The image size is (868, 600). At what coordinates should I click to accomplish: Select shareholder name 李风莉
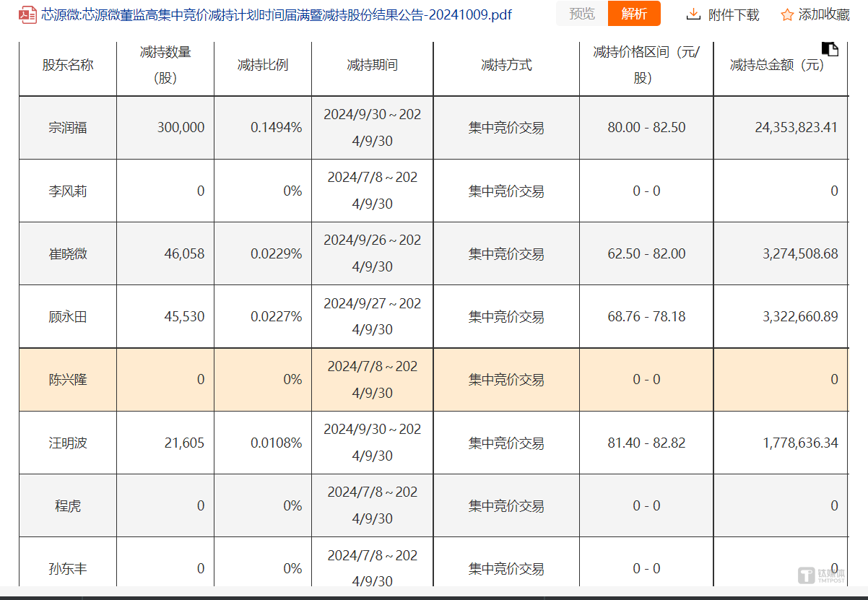pos(68,191)
